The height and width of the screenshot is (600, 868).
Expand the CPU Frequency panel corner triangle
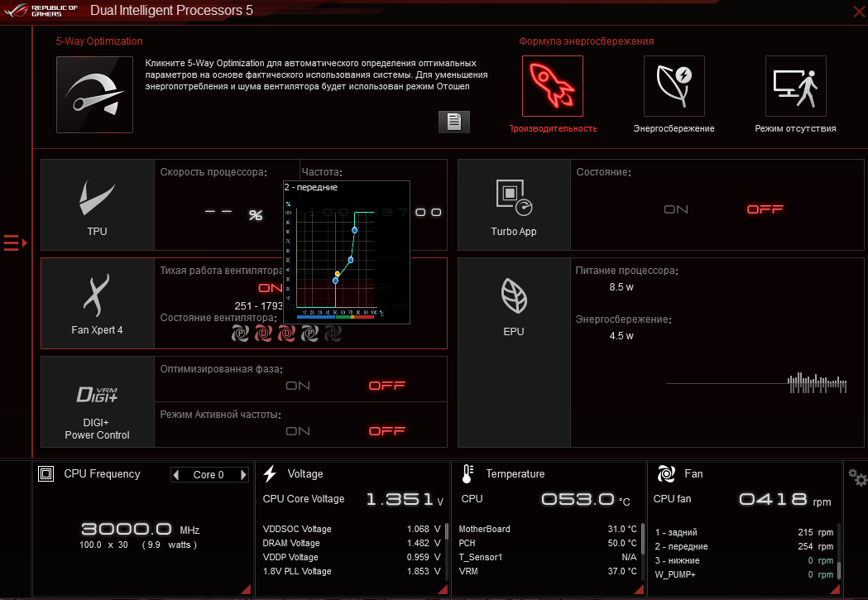click(x=247, y=589)
